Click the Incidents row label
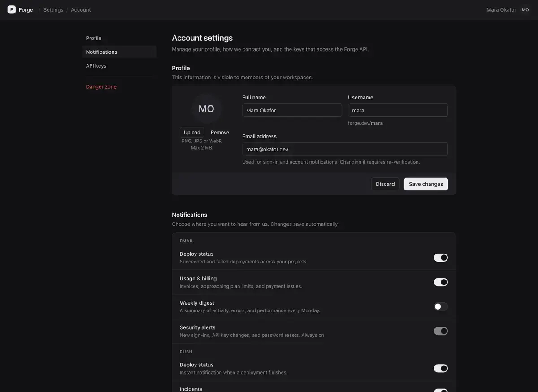Screen dimensions: 538x392 [x=191, y=389]
